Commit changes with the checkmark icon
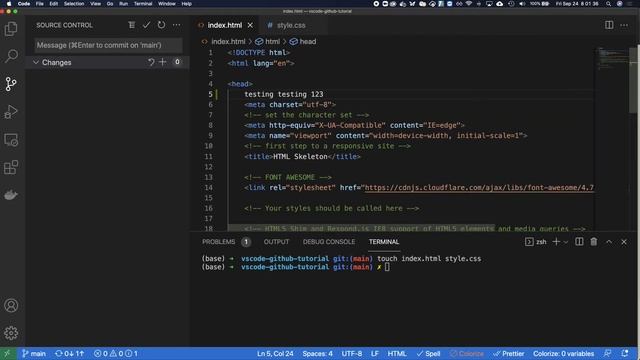This screenshot has width=640, height=360. (146, 25)
